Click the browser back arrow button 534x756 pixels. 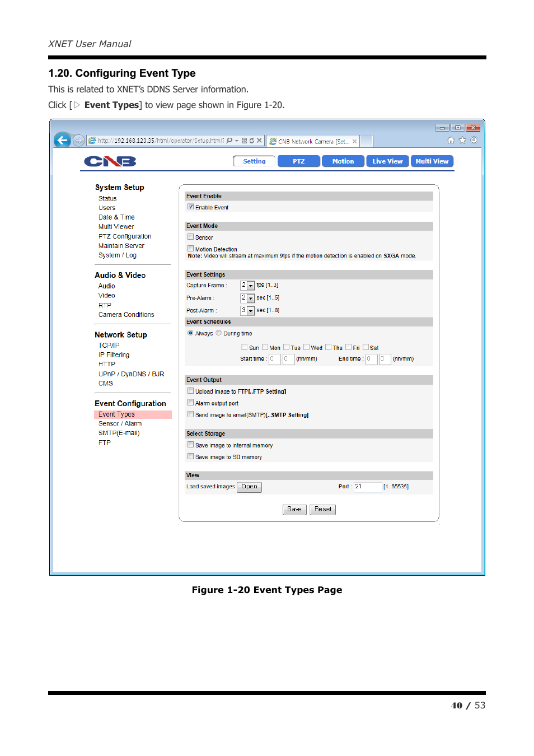tap(63, 140)
